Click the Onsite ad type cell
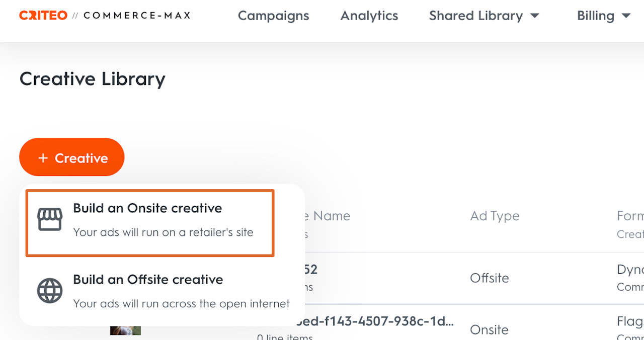Viewport: 644px width, 340px height. point(489,329)
